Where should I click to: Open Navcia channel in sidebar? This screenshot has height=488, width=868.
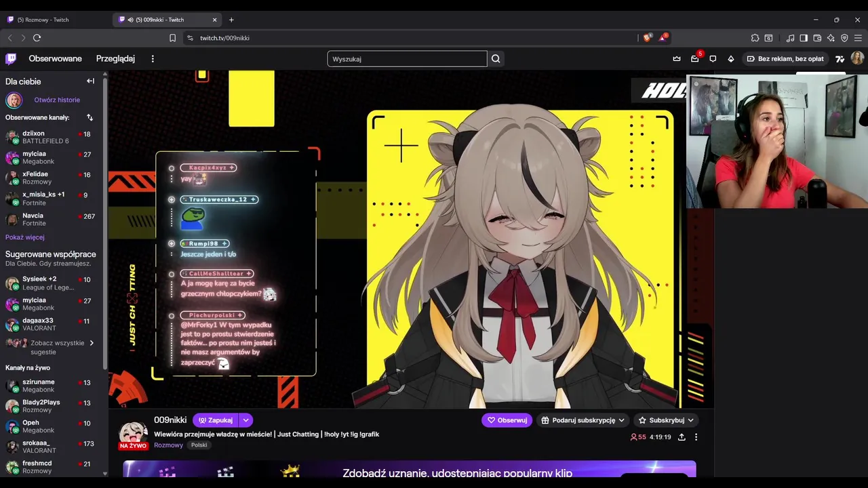[50, 219]
